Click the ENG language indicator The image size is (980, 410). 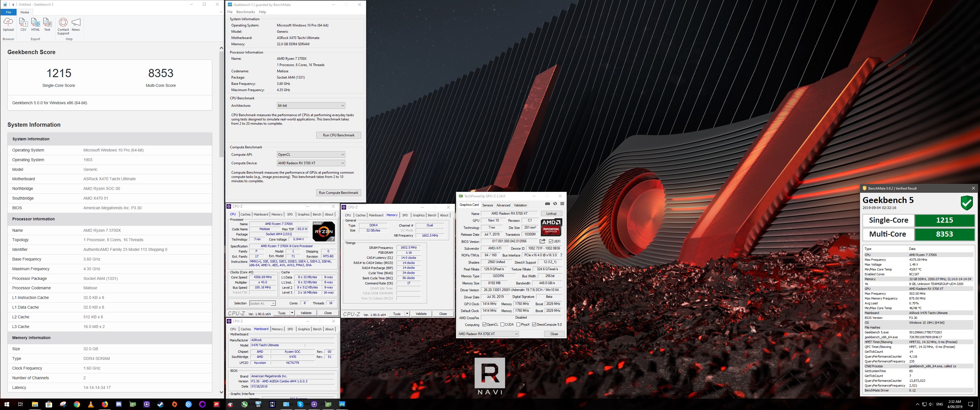tap(940, 404)
